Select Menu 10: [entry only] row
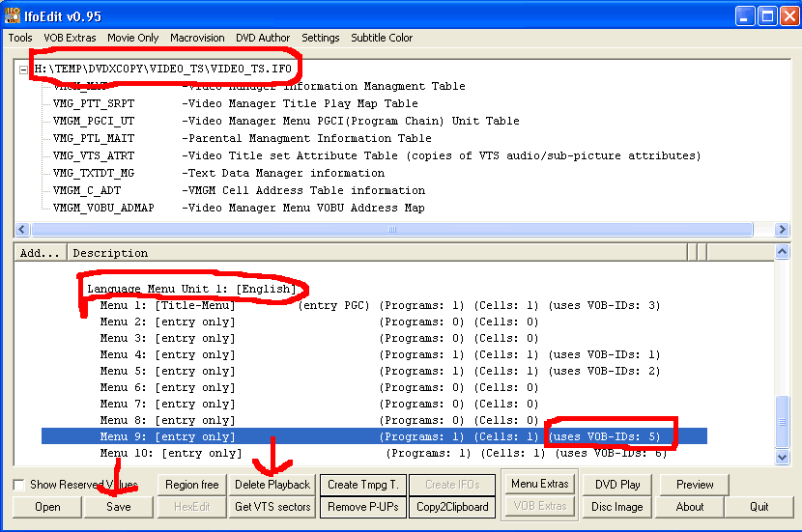802x532 pixels. (x=383, y=453)
